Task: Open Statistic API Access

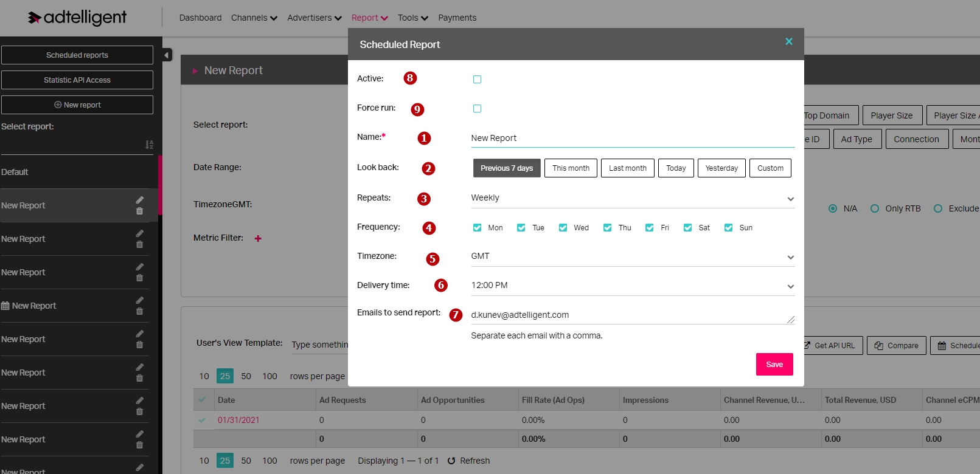Action: 77,80
